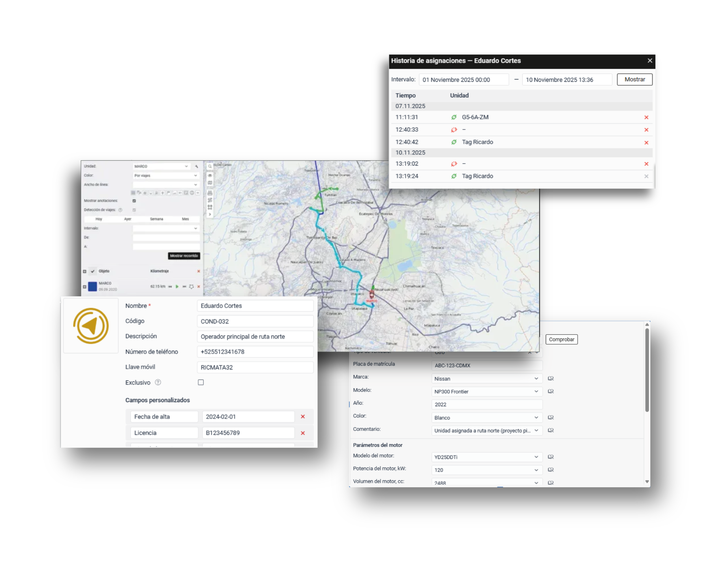The image size is (728, 563).
Task: Toggle the Detección de viajes checkbox
Action: click(x=134, y=210)
